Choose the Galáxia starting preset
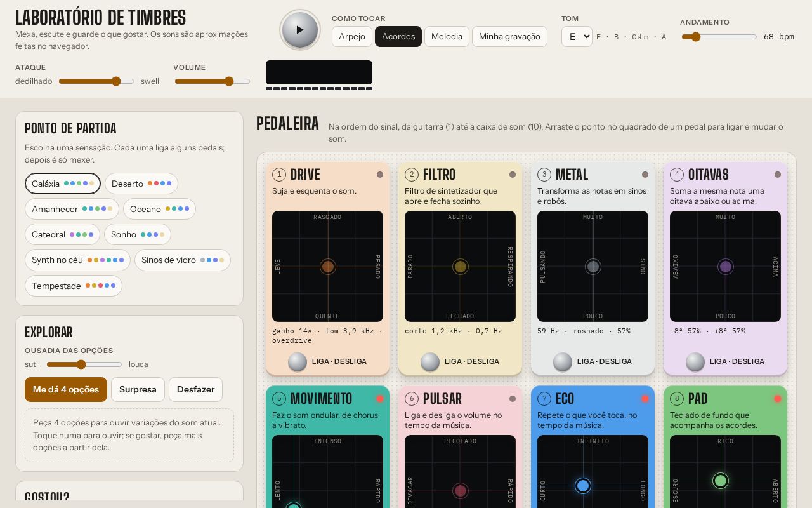 click(x=63, y=184)
